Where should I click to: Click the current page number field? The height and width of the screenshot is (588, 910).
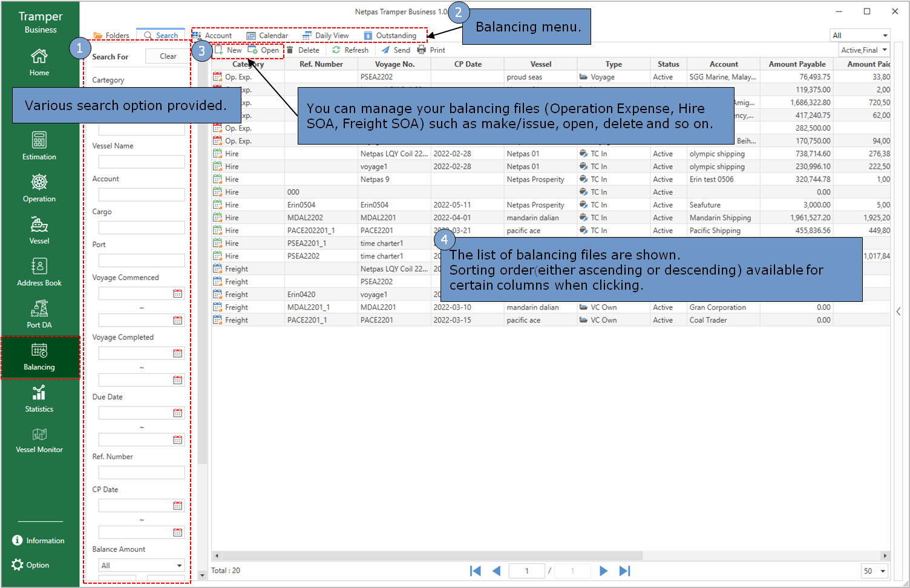[x=526, y=571]
